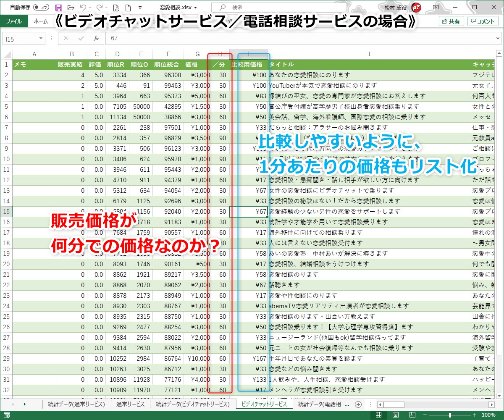Click the macro recording icon in status bar
504x420 pixels.
click(x=6, y=415)
